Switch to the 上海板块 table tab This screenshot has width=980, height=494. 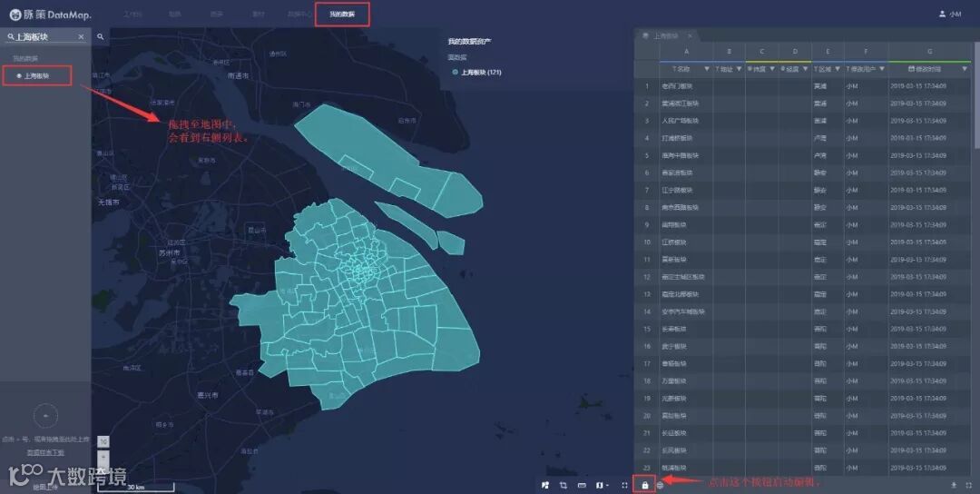[664, 35]
